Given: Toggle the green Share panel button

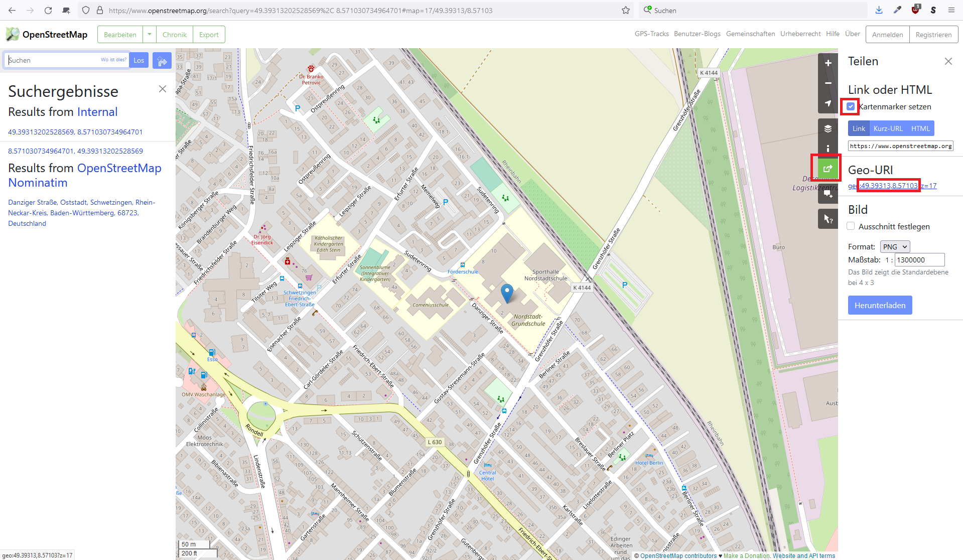Looking at the screenshot, I should pos(828,169).
